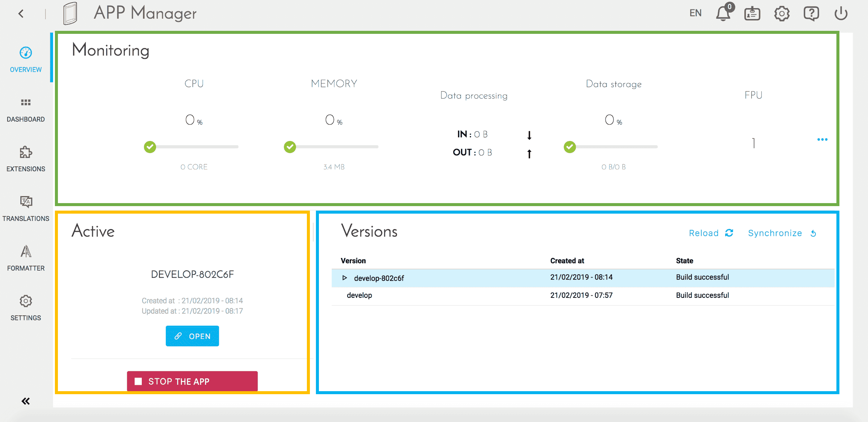Open the ID badge profile icon

[x=752, y=14]
